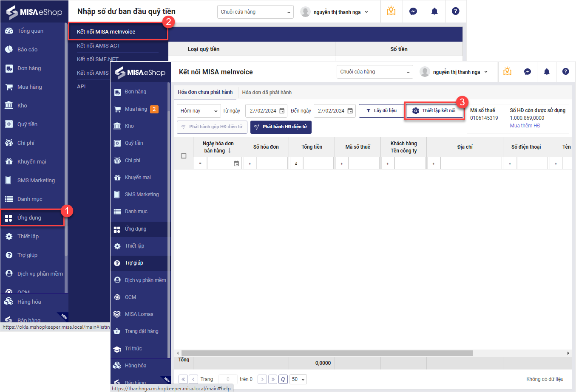Click the Địa chỉ filter input field
576x392 pixels.
click(x=471, y=164)
